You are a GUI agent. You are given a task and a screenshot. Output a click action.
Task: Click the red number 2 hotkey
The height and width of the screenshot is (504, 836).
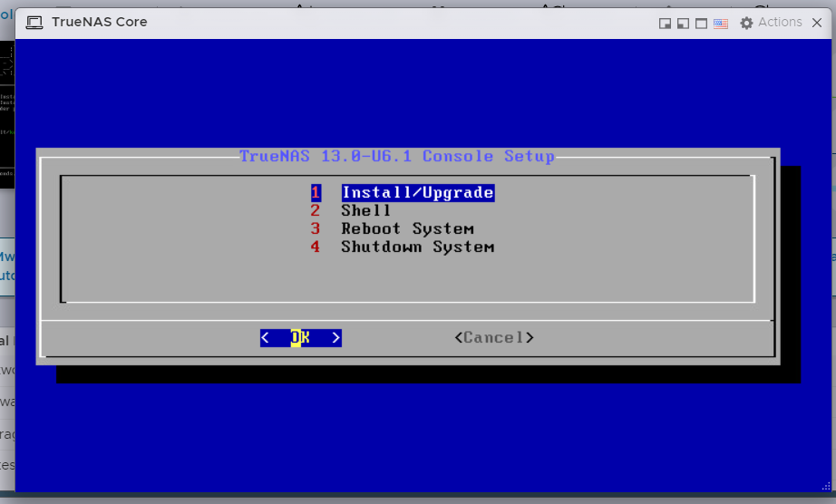[316, 210]
